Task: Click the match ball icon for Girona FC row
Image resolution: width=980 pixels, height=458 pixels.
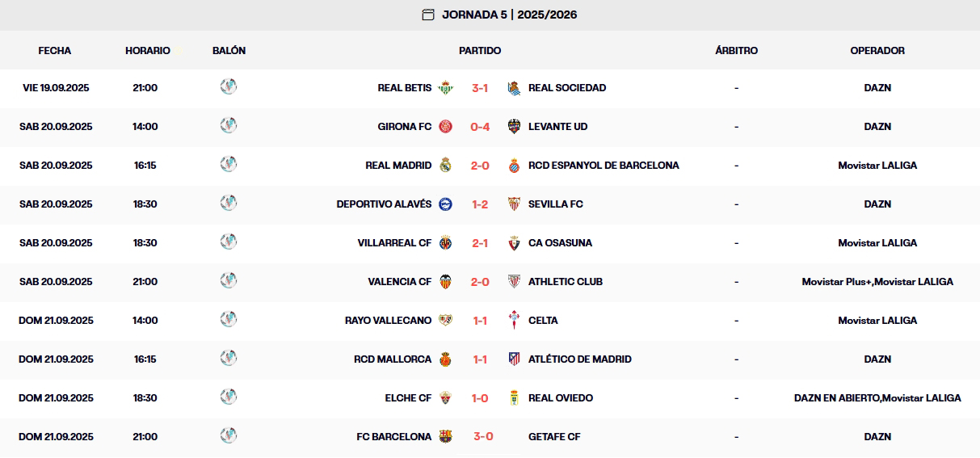Action: pos(229,126)
